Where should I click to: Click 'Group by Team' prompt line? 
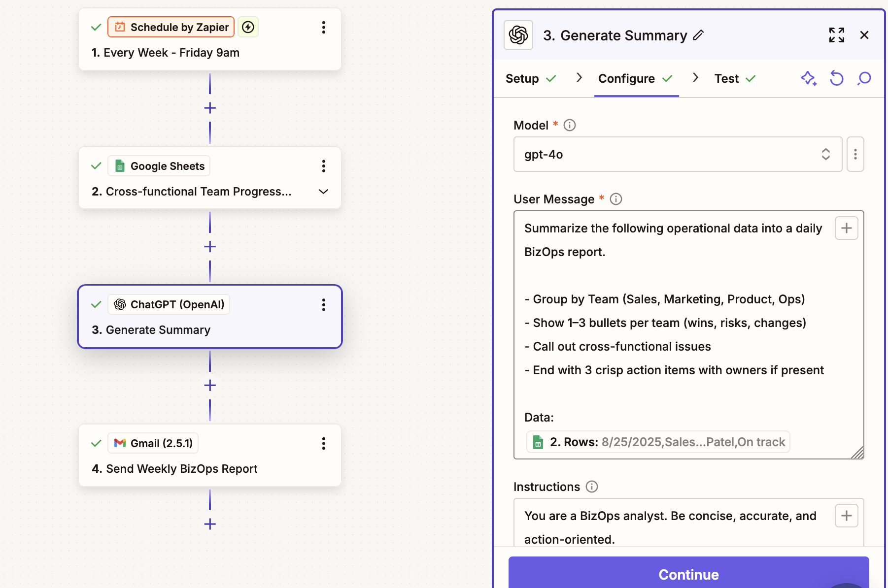point(665,299)
